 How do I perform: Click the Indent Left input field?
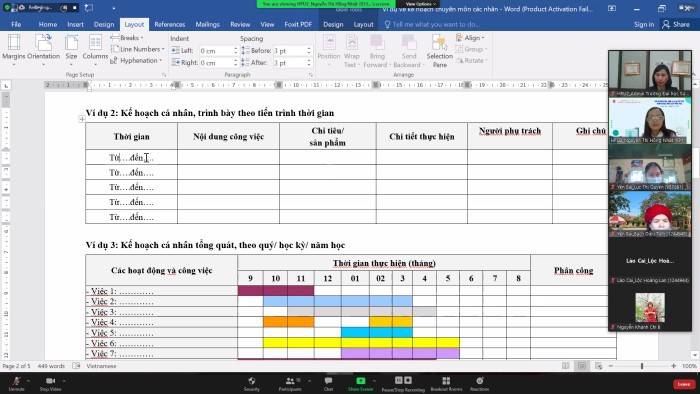click(216, 51)
